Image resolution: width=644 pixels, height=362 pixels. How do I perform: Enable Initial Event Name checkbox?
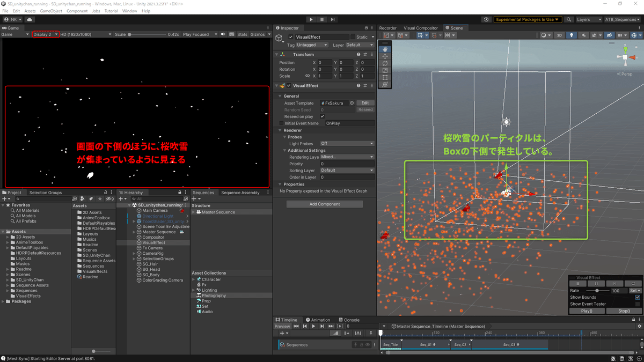point(281,123)
